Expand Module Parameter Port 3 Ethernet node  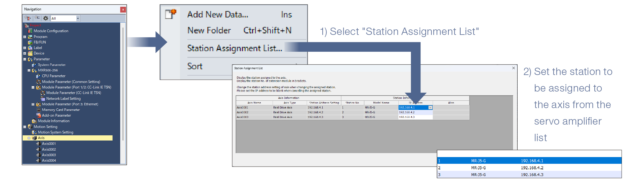point(33,104)
